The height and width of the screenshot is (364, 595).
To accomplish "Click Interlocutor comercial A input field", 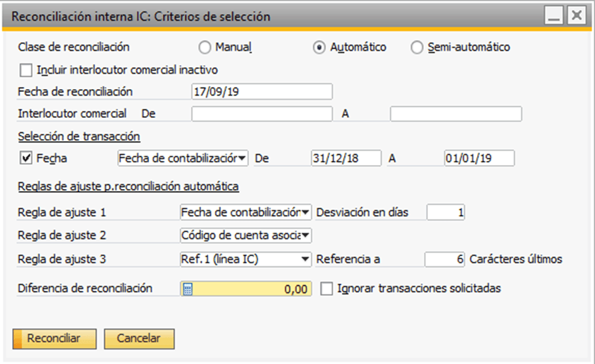I will point(456,114).
